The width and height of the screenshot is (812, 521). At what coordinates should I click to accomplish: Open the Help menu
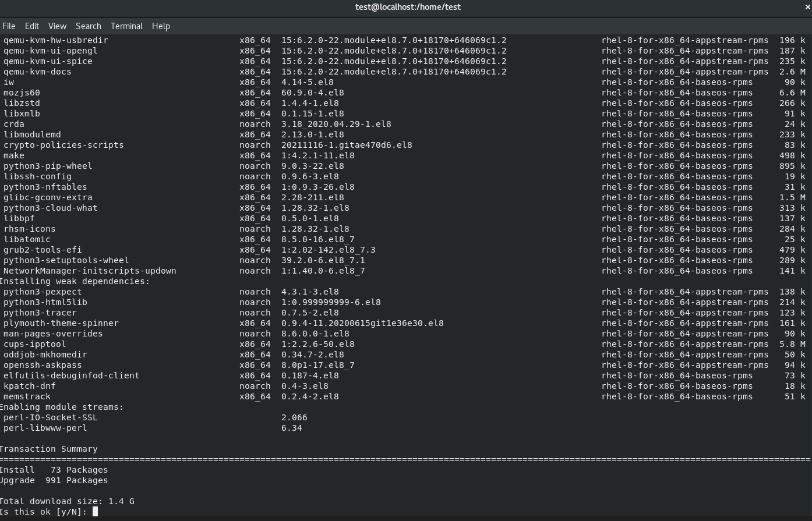pyautogui.click(x=161, y=26)
